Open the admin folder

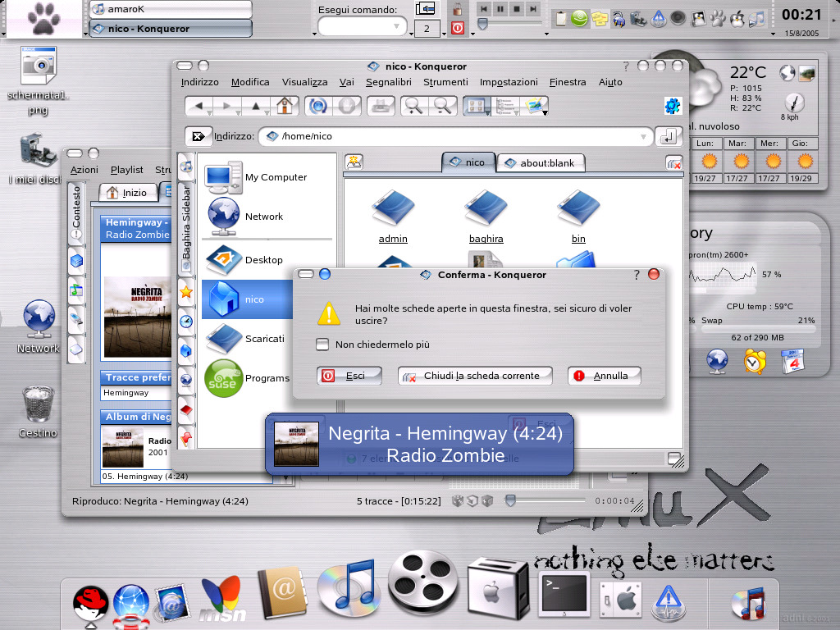pos(393,217)
